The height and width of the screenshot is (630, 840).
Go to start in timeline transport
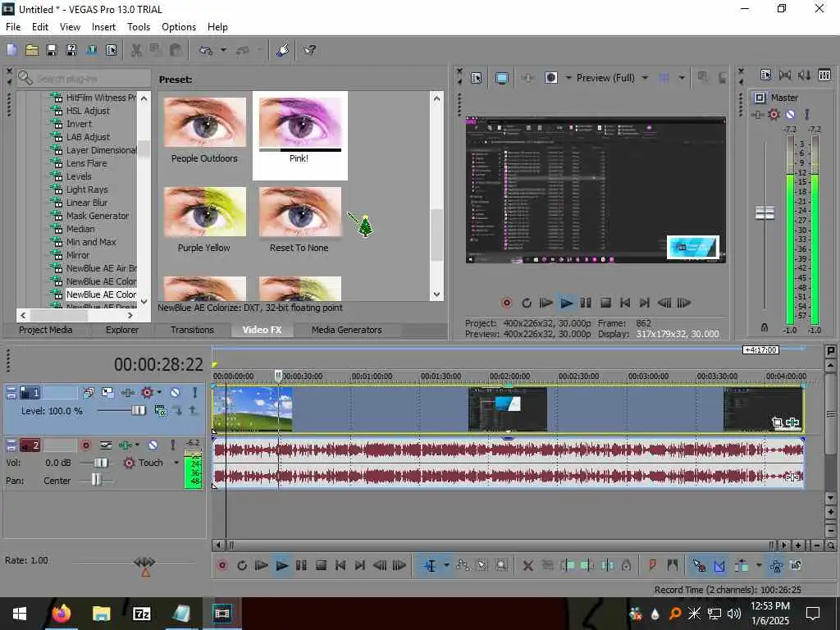[340, 565]
